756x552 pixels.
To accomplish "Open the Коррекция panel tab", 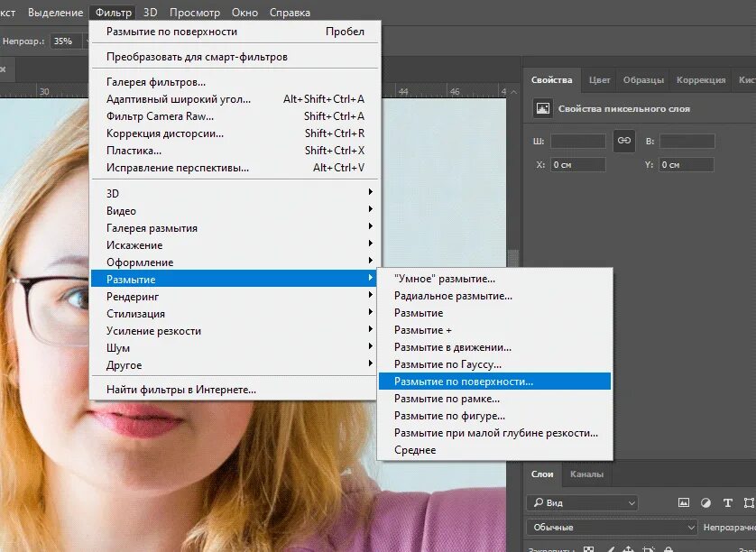I will [x=701, y=80].
